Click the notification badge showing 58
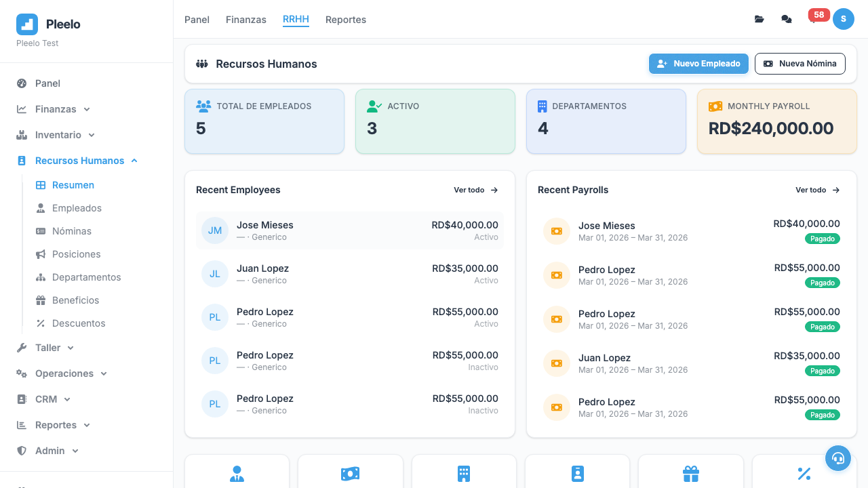 tap(818, 16)
